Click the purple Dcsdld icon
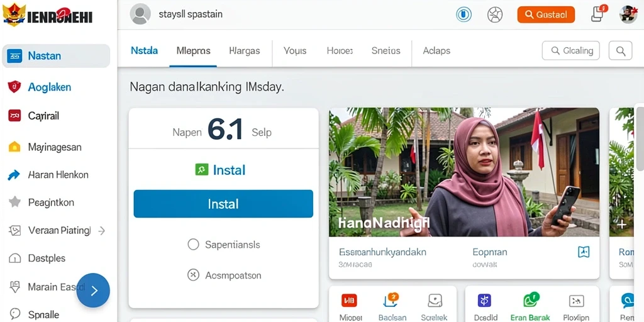Screen dimensions: 644x322 (x=484, y=301)
